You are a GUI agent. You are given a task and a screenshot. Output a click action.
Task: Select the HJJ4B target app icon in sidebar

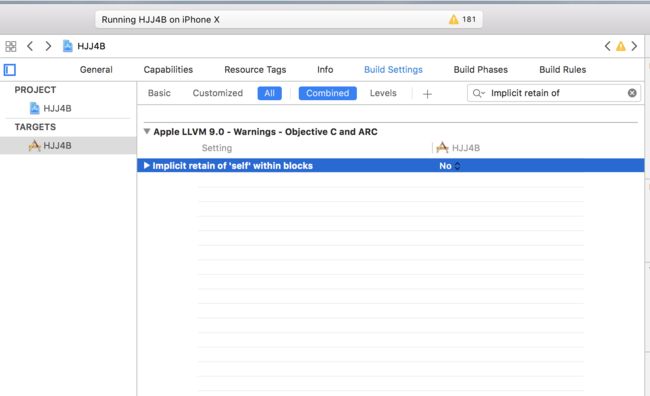pos(34,146)
